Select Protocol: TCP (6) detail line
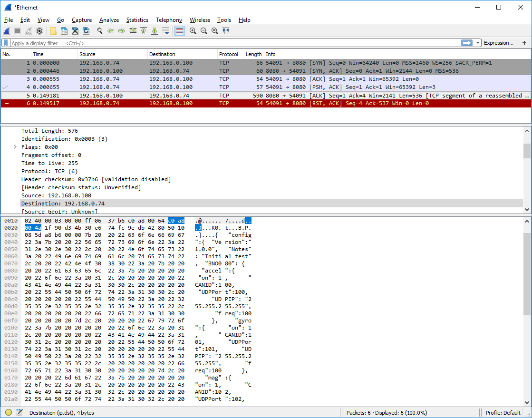 49,171
